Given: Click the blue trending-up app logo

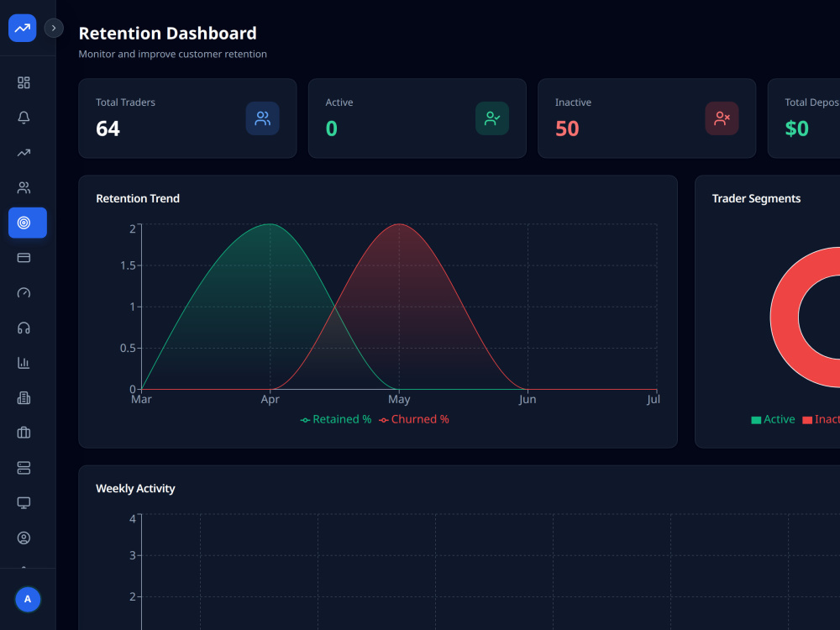Looking at the screenshot, I should pyautogui.click(x=22, y=28).
